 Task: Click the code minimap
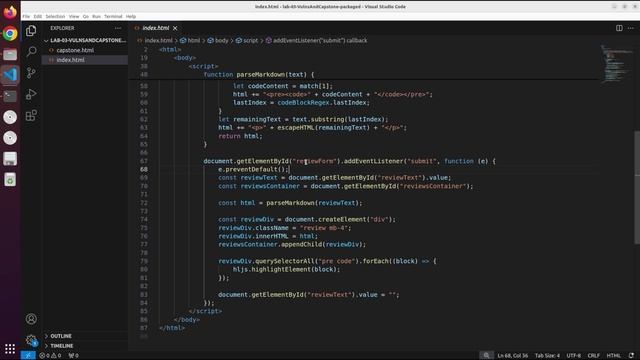616,63
